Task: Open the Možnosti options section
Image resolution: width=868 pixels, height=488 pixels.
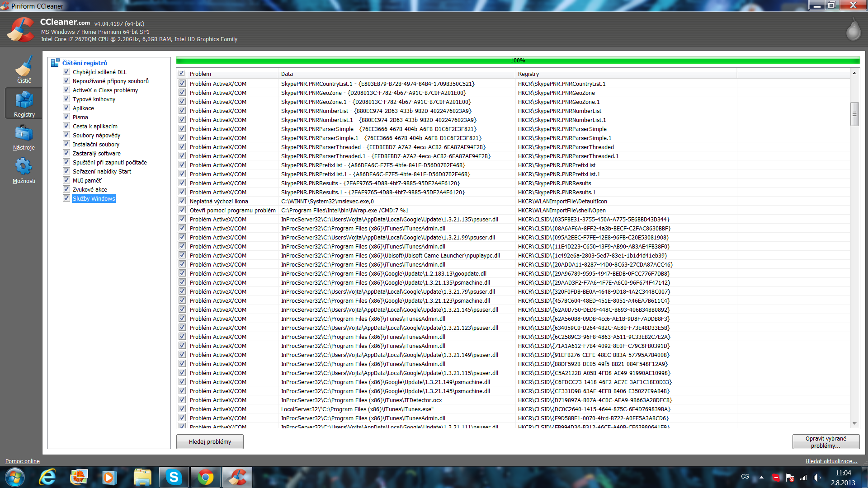Action: coord(24,171)
